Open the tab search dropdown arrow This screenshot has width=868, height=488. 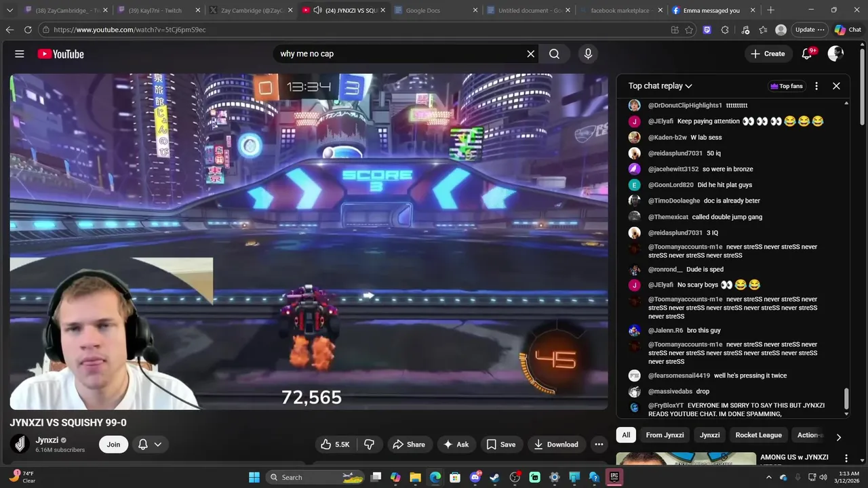9,10
